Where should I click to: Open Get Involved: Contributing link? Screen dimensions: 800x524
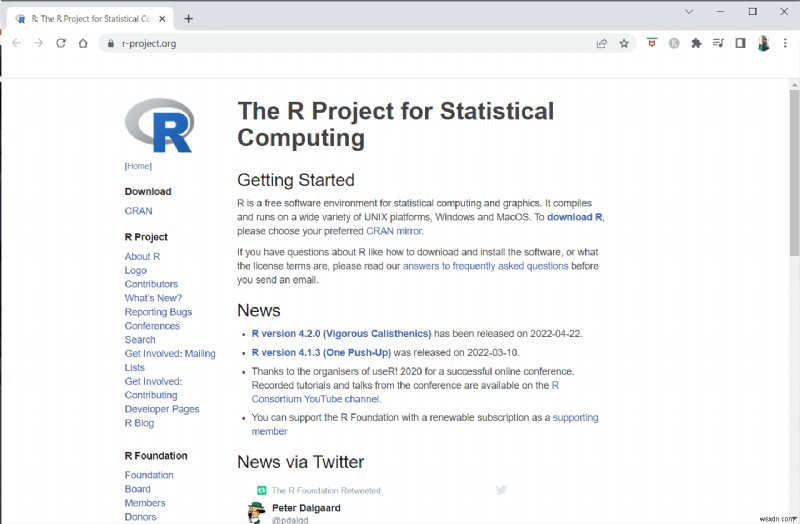pyautogui.click(x=153, y=388)
